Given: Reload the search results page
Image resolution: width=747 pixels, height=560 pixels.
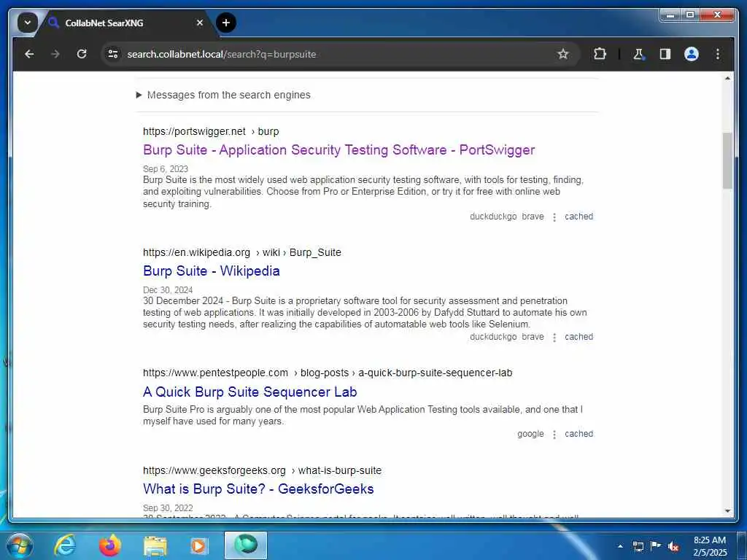Looking at the screenshot, I should click(x=82, y=54).
